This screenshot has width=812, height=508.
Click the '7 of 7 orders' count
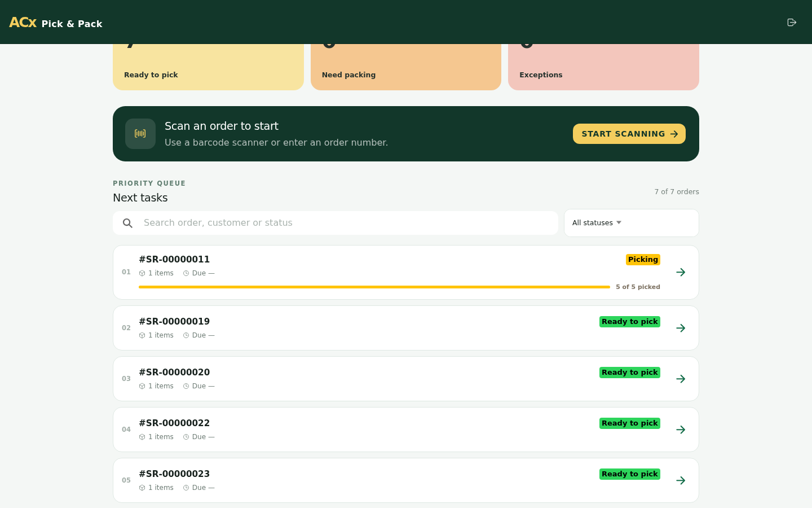point(677,192)
